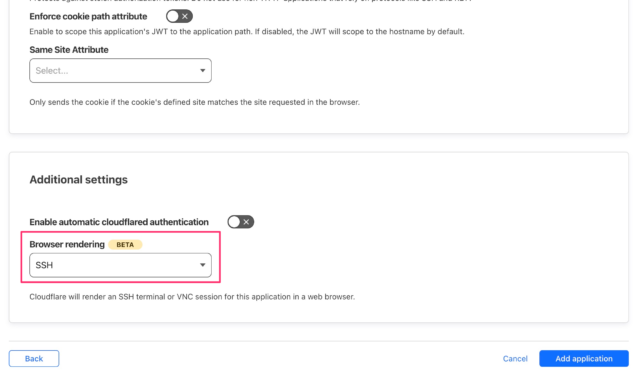
Task: Click the SSH terminal or VNC session description
Action: coord(192,297)
